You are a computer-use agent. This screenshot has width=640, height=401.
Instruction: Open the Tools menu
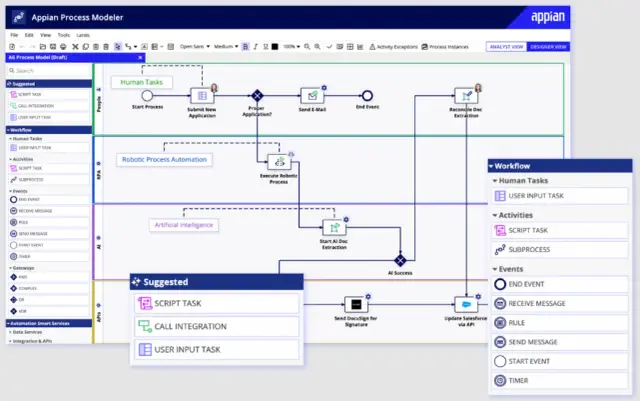(64, 35)
